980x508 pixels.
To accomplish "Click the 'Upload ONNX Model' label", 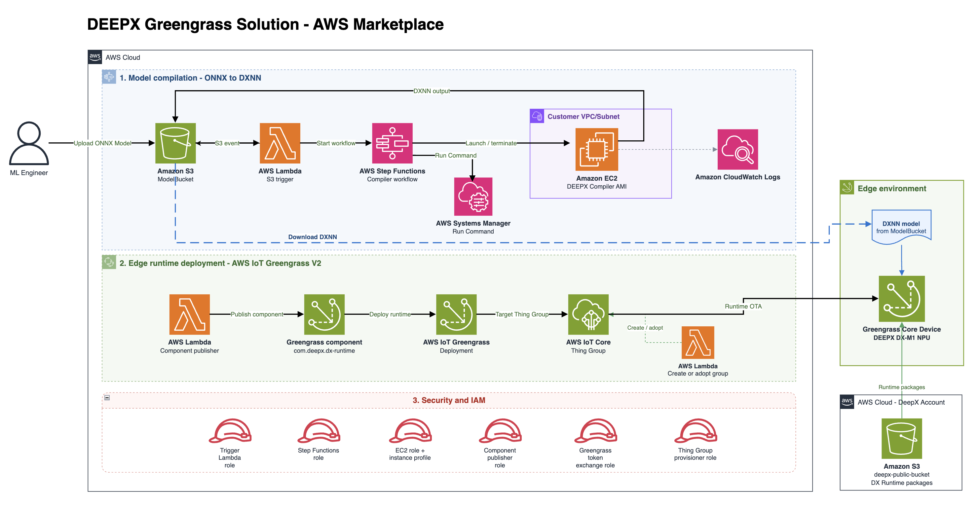I will pos(102,143).
